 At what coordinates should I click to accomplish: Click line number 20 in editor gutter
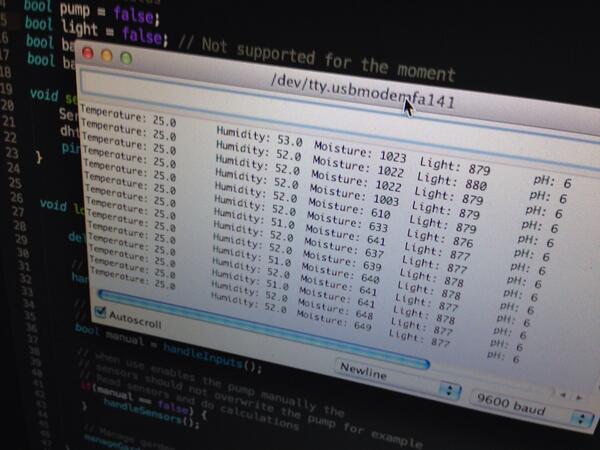click(x=8, y=105)
